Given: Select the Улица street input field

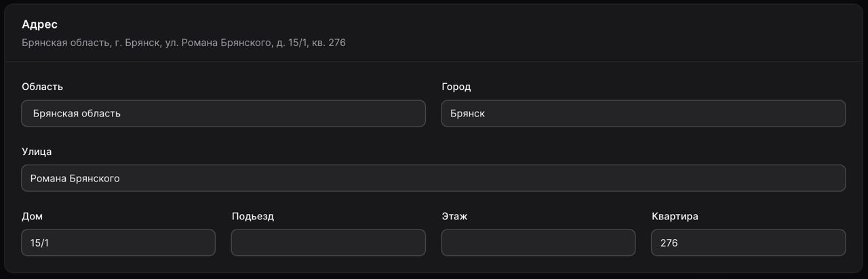Looking at the screenshot, I should (433, 178).
